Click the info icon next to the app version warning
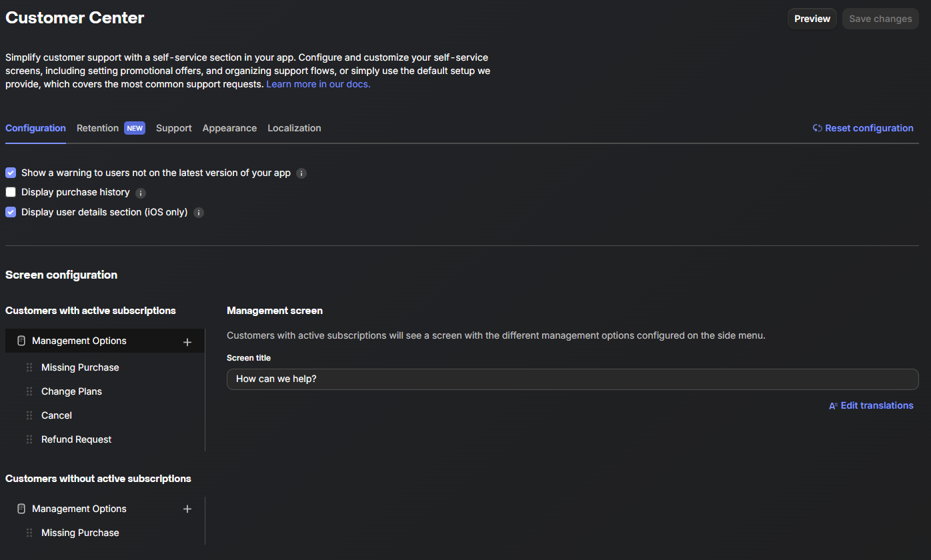 click(301, 173)
